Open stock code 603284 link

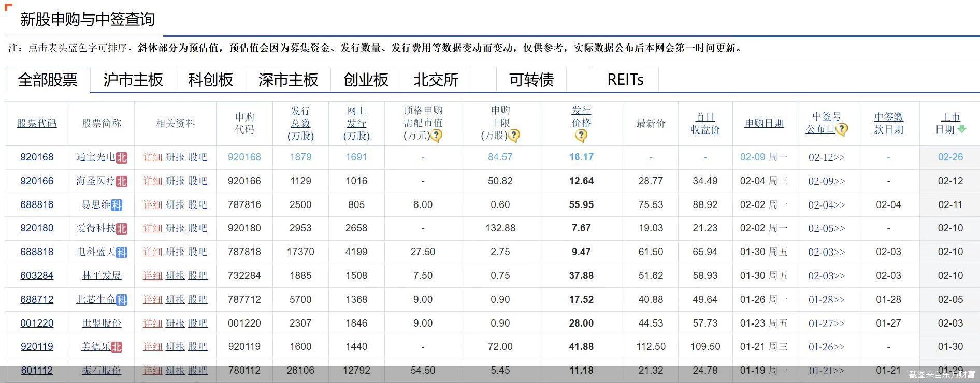click(x=37, y=276)
